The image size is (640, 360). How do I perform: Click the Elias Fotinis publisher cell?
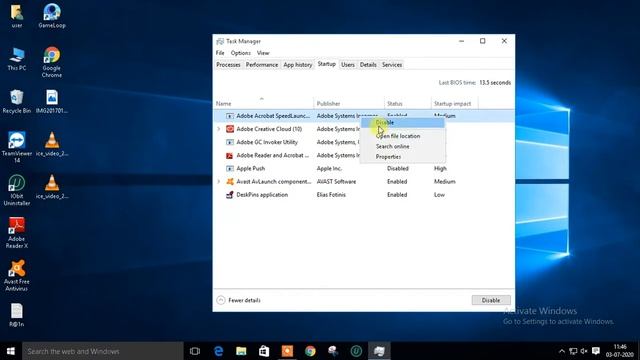(x=331, y=195)
